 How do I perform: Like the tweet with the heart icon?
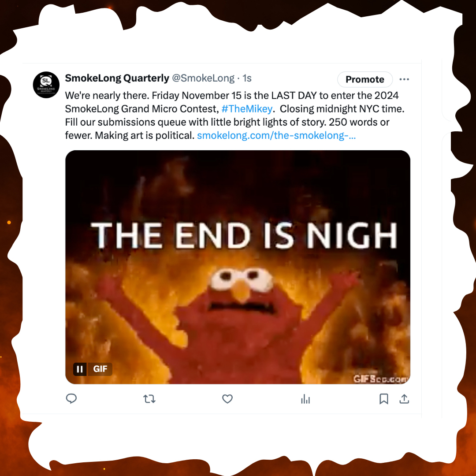tap(227, 398)
